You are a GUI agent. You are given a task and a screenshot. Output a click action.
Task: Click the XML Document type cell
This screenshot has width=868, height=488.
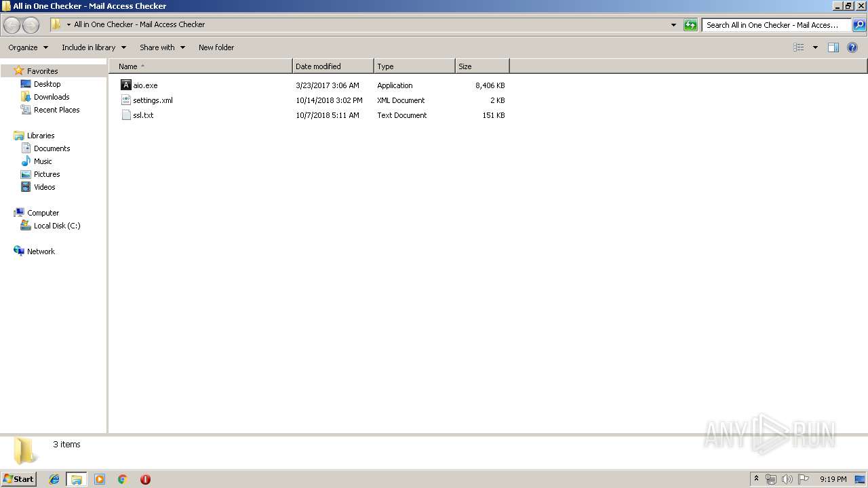(401, 100)
